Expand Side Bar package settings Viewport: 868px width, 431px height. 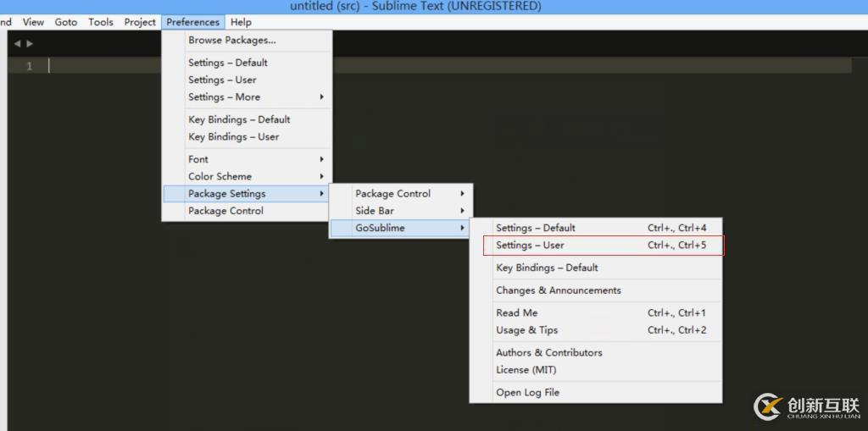(401, 211)
